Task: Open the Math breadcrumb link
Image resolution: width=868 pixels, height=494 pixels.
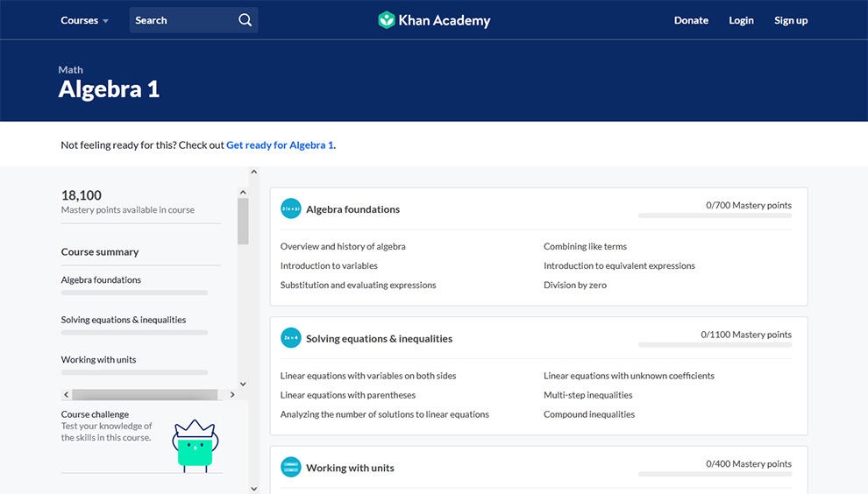Action: tap(70, 70)
